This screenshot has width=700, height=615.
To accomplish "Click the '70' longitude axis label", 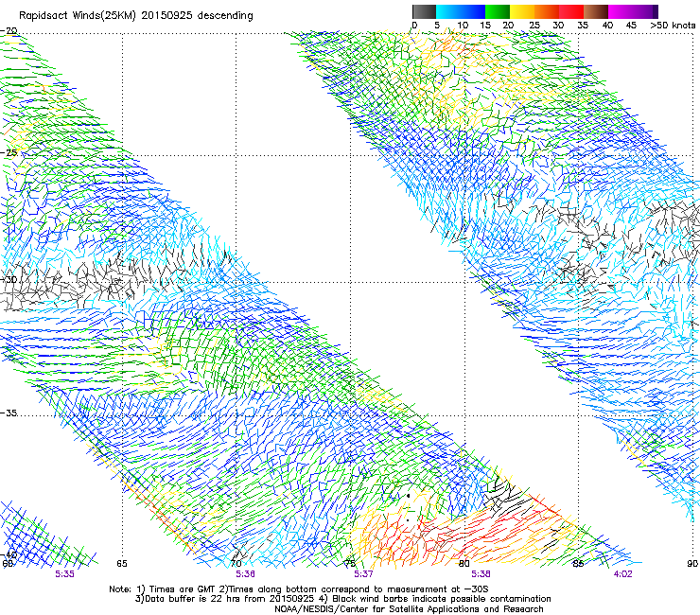I will pyautogui.click(x=236, y=563).
